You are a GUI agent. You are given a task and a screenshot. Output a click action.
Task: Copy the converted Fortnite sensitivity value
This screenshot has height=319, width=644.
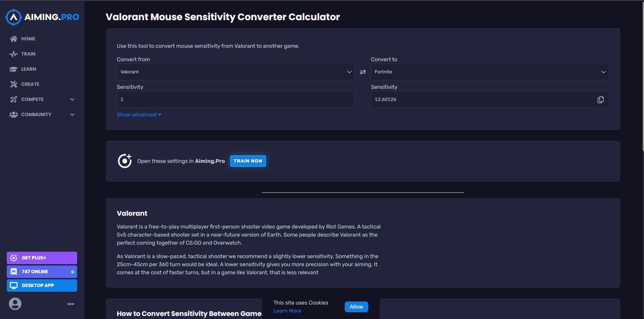(x=601, y=99)
